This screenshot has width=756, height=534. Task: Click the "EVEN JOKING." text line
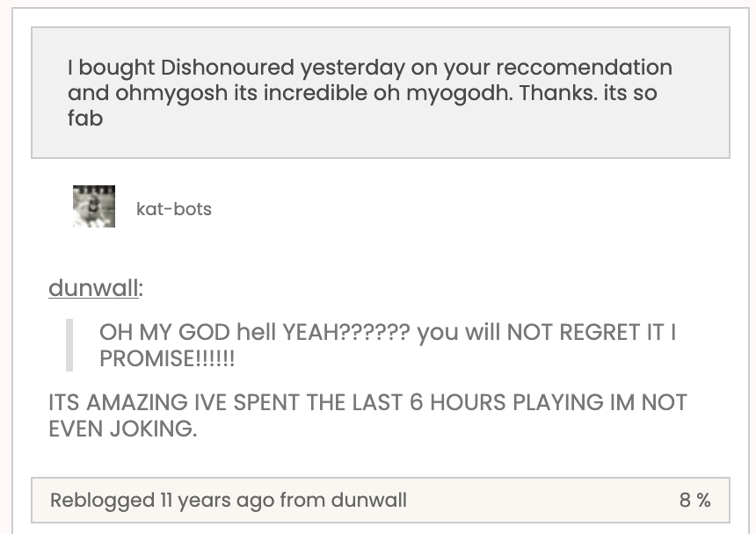click(x=123, y=429)
